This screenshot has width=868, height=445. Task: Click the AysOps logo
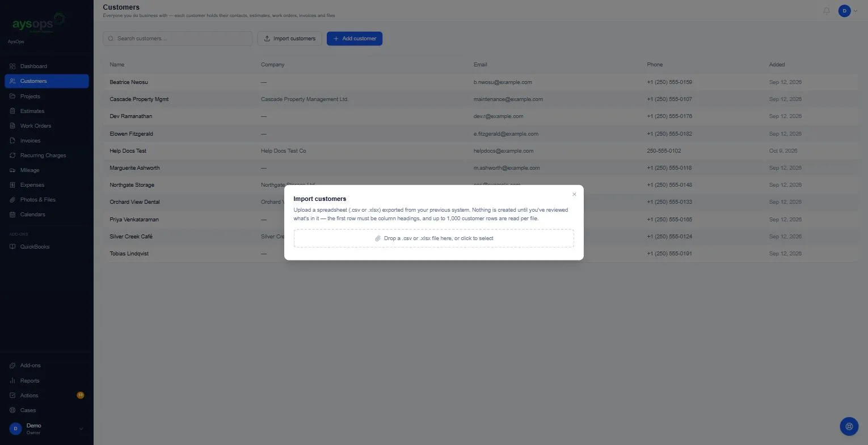click(38, 23)
